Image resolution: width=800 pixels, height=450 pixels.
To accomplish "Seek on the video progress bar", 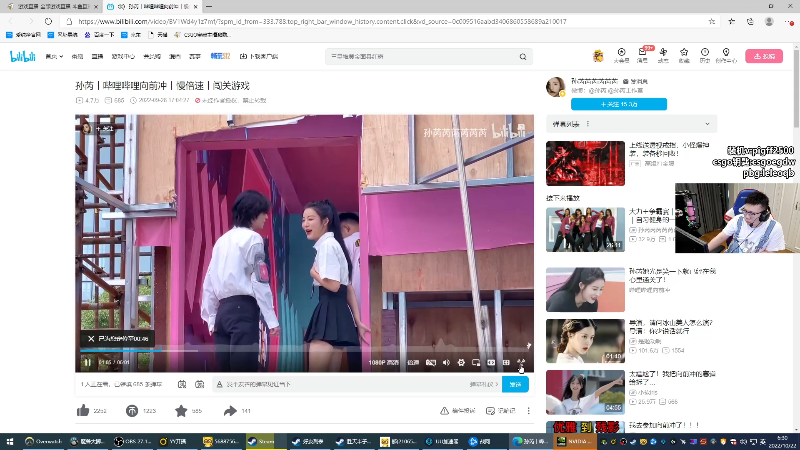I will pyautogui.click(x=304, y=350).
